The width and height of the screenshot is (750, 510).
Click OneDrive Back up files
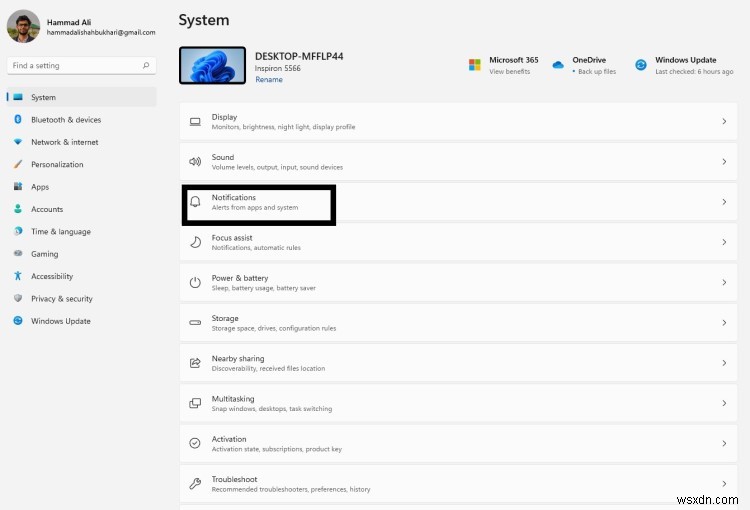pos(596,71)
